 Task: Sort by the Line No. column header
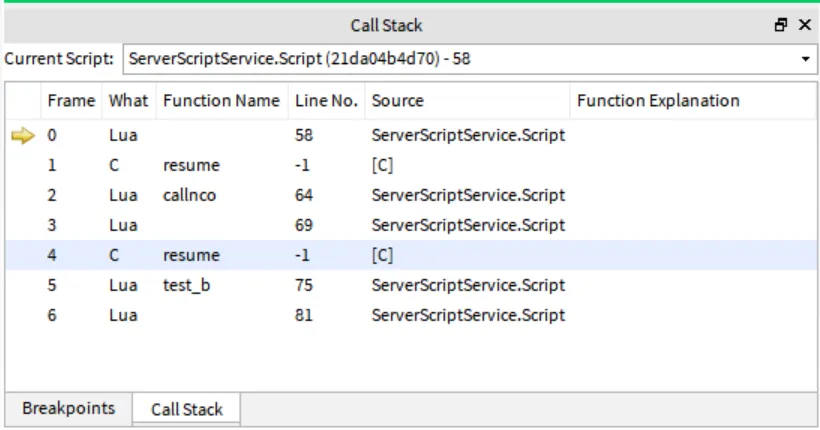click(326, 100)
